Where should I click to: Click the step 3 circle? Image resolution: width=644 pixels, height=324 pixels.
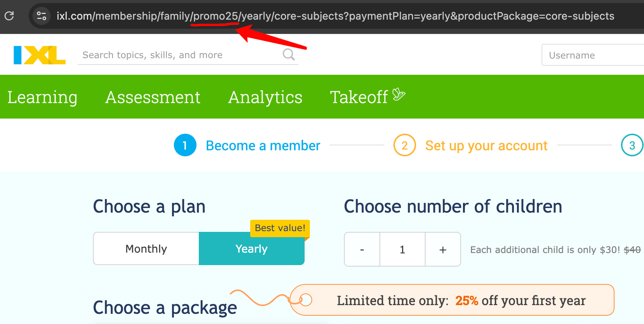coord(632,145)
